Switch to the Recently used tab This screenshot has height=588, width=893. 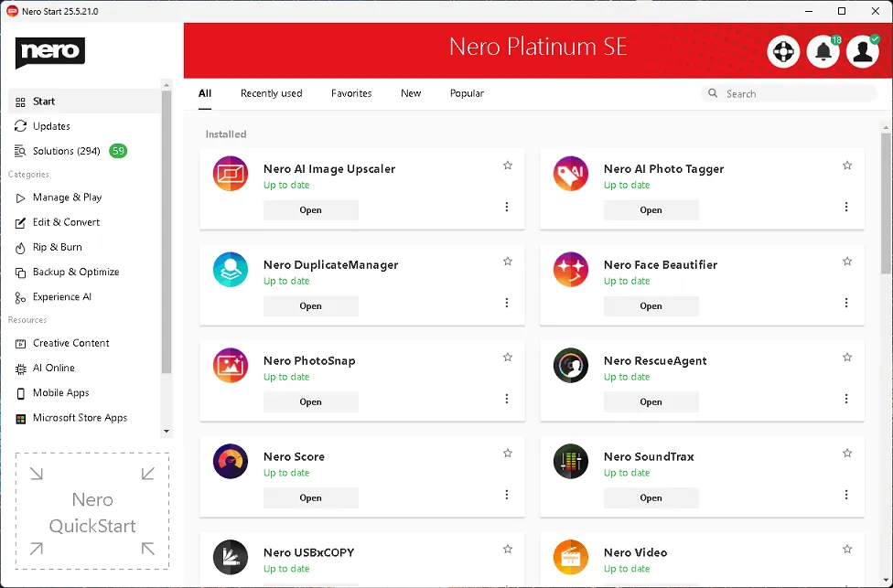tap(271, 93)
